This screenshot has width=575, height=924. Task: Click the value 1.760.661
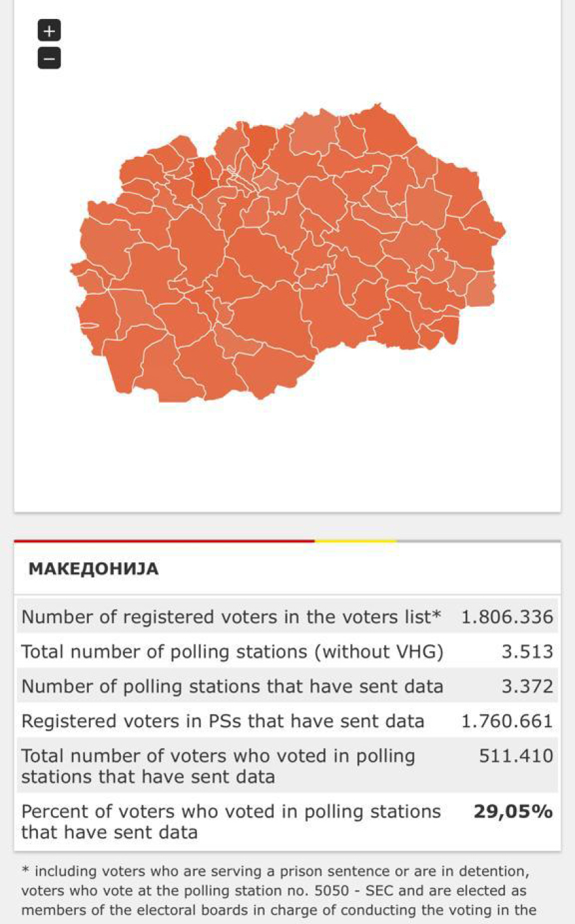pos(507,721)
